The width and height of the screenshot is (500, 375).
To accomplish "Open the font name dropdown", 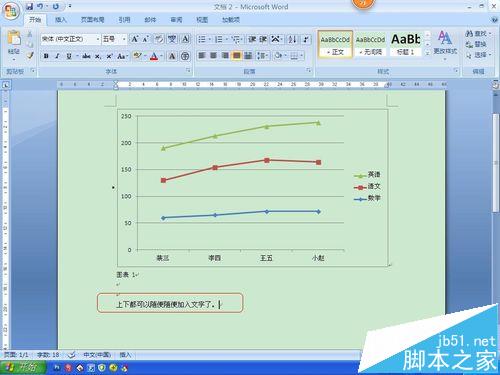I will (98, 39).
